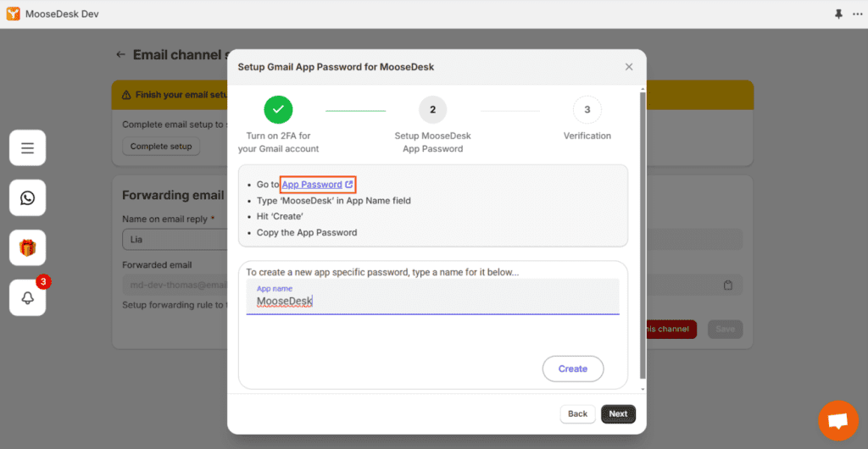Viewport: 868px width, 449px height.
Task: Click 'Turn on 2FA for your Gmail account' label
Action: (278, 142)
